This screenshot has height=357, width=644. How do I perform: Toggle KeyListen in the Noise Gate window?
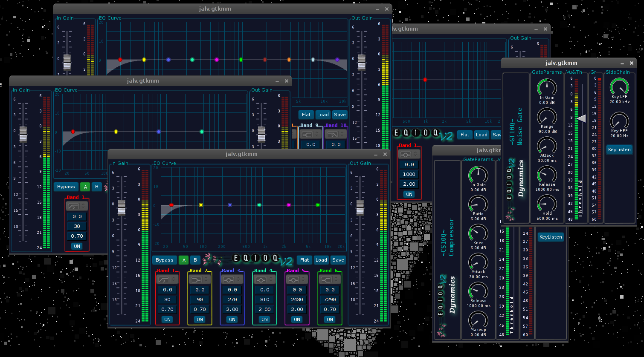pos(619,150)
